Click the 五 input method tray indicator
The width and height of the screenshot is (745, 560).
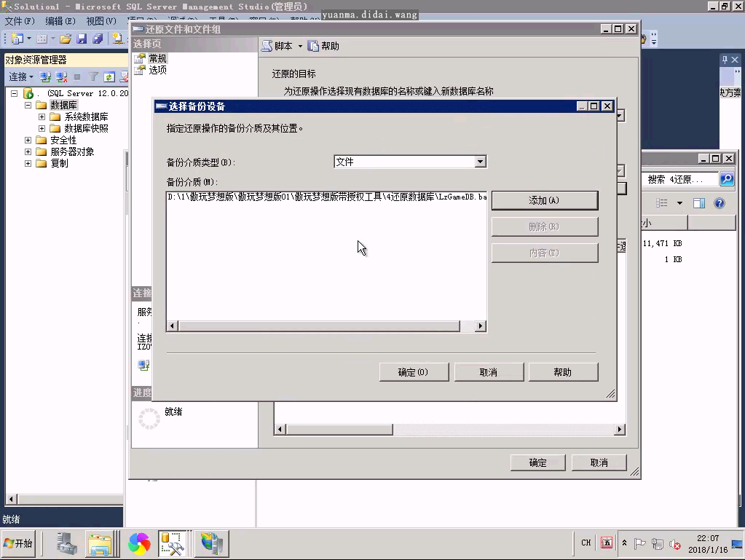(607, 543)
